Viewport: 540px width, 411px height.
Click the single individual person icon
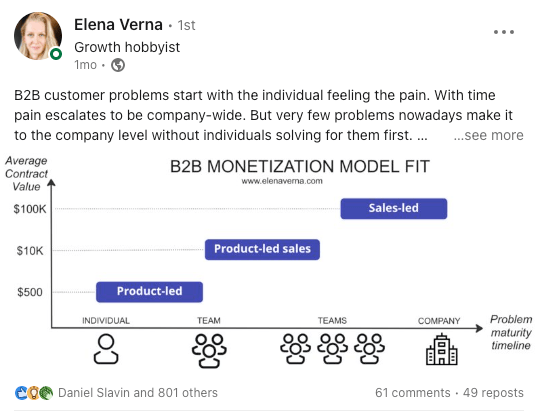click(x=106, y=349)
